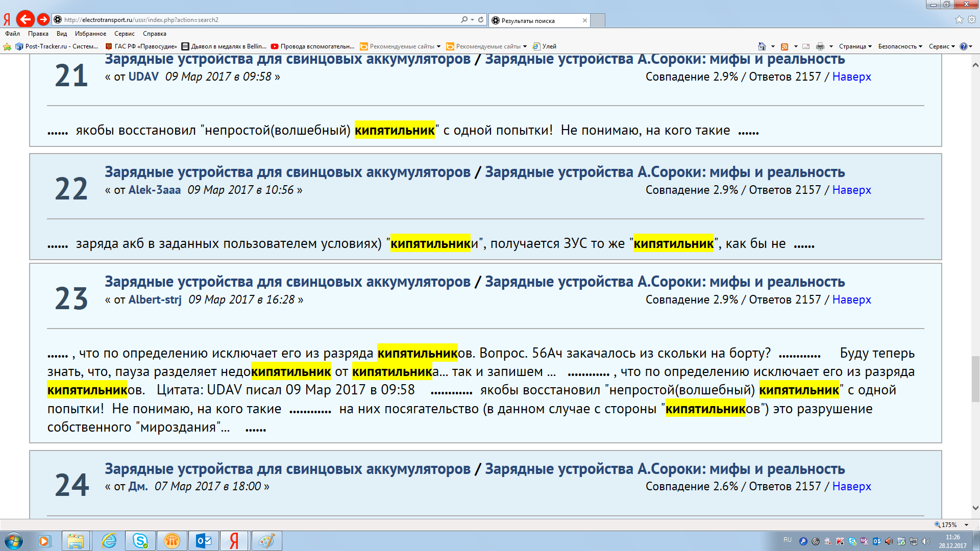Viewport: 980px width, 551px height.
Task: Click Наверх link in result 22
Action: [851, 190]
